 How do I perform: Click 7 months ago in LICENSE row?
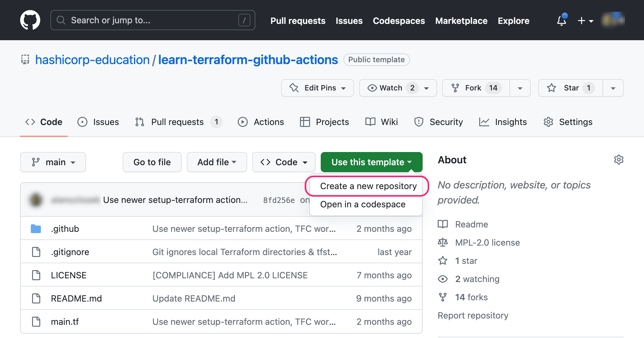(x=384, y=275)
